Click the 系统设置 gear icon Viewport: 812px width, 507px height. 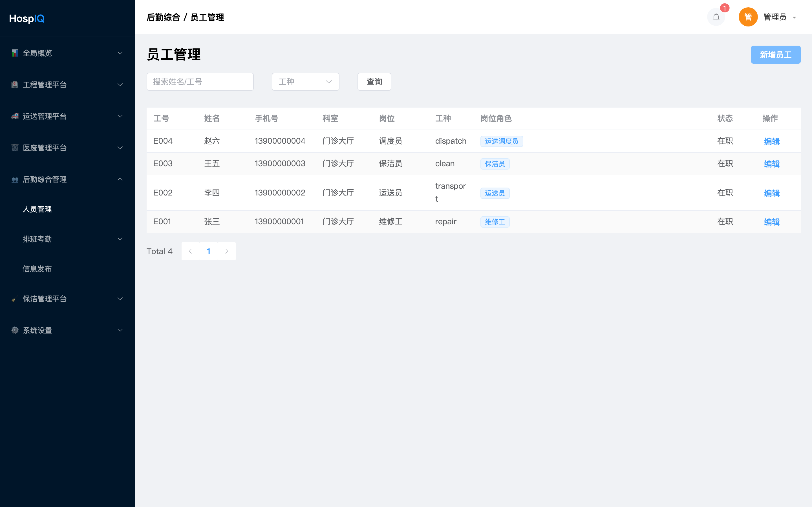(15, 330)
